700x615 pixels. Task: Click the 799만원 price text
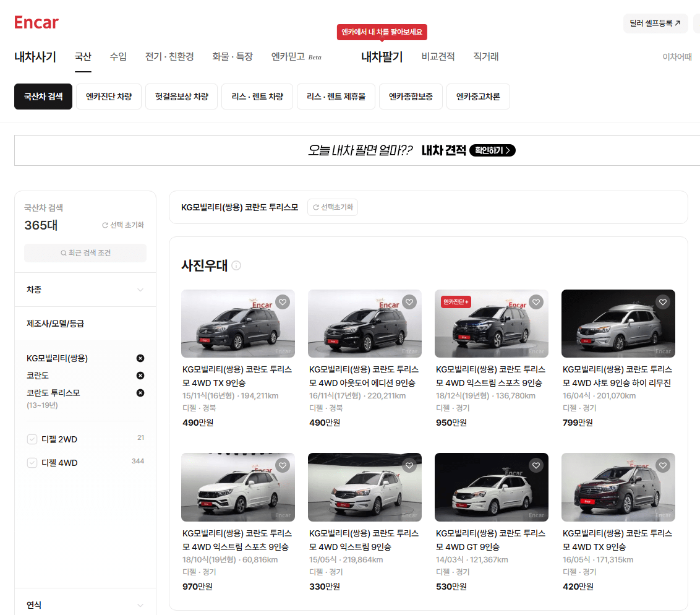tap(578, 423)
